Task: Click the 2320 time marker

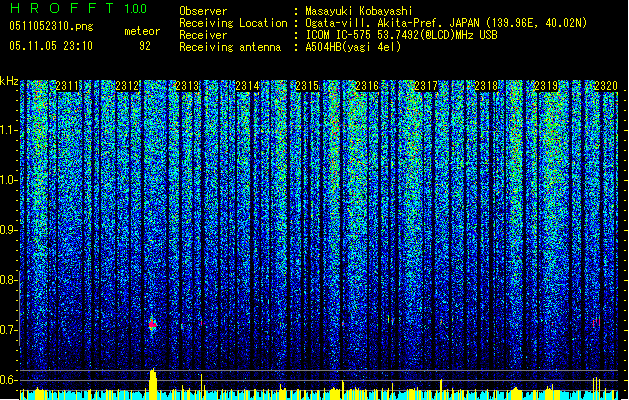Action: (606, 86)
